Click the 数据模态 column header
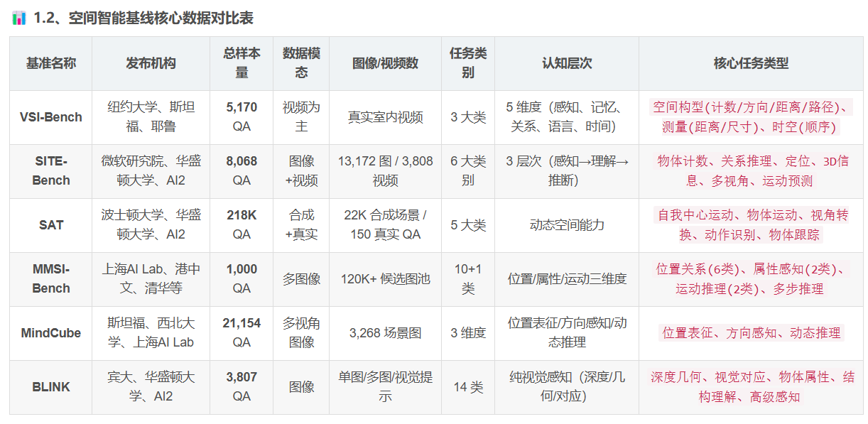The image size is (868, 424). point(301,63)
